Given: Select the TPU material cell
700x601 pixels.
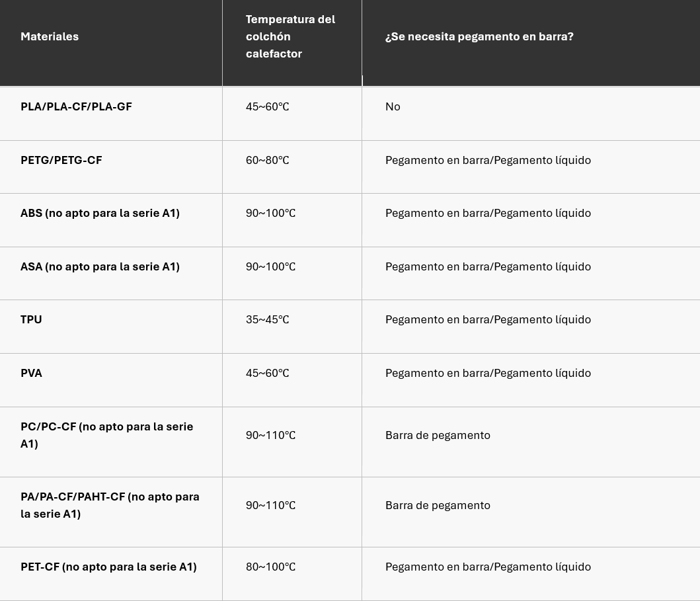Looking at the screenshot, I should click(31, 319).
